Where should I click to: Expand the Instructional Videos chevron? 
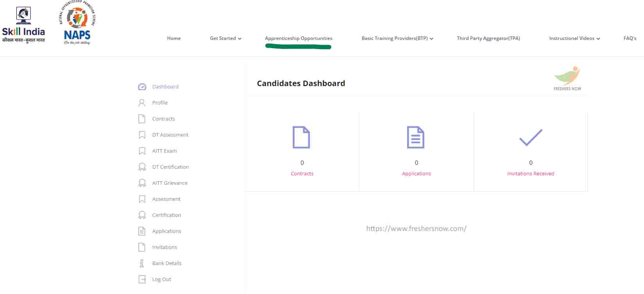[x=598, y=39]
